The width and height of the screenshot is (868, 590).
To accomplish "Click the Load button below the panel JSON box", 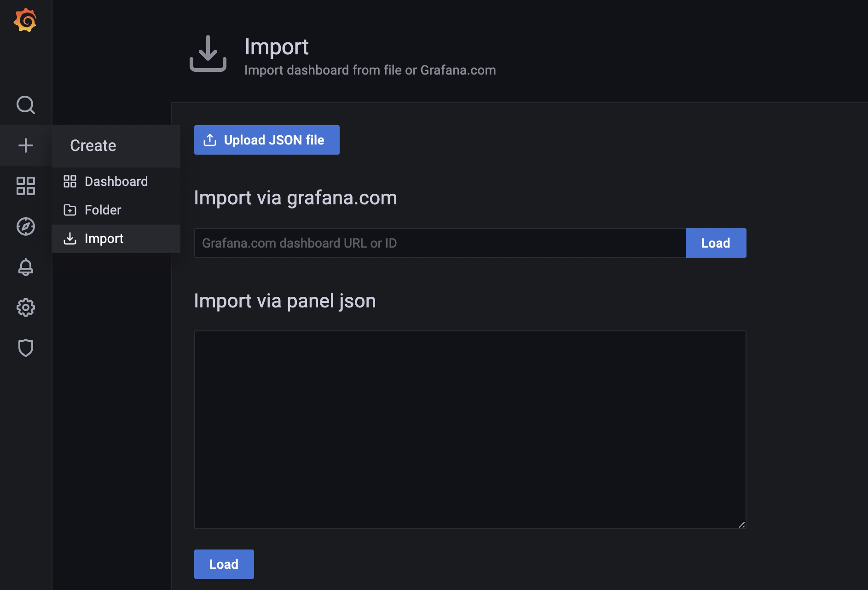I will [x=224, y=564].
